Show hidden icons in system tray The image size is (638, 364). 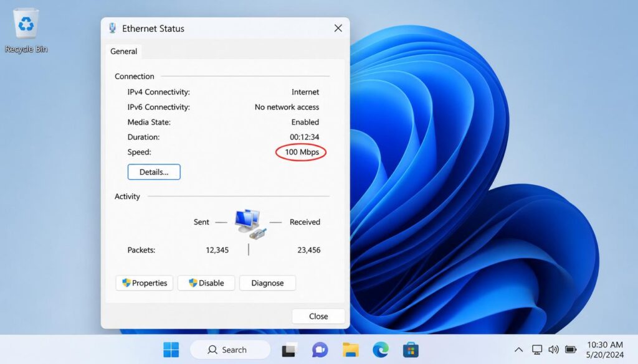pyautogui.click(x=519, y=350)
